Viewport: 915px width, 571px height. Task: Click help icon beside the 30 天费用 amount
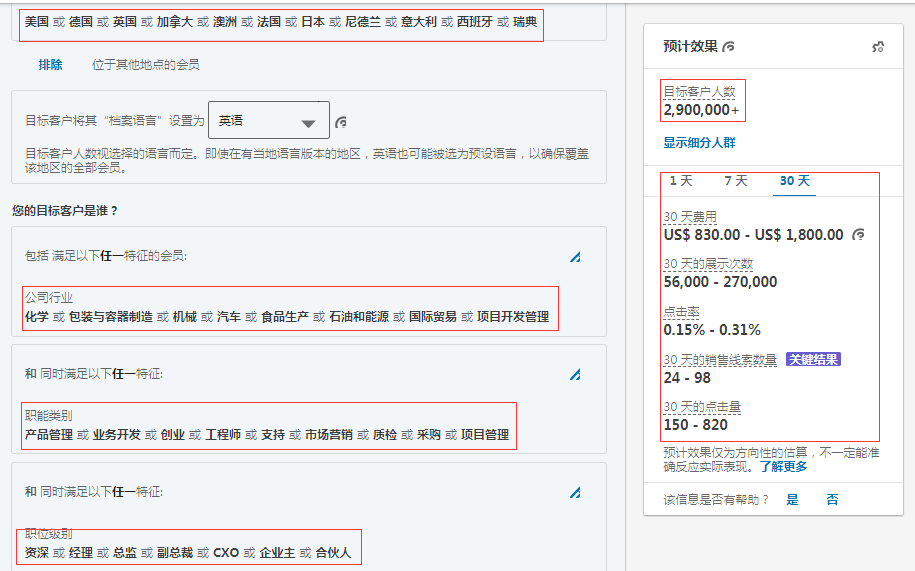pyautogui.click(x=857, y=235)
